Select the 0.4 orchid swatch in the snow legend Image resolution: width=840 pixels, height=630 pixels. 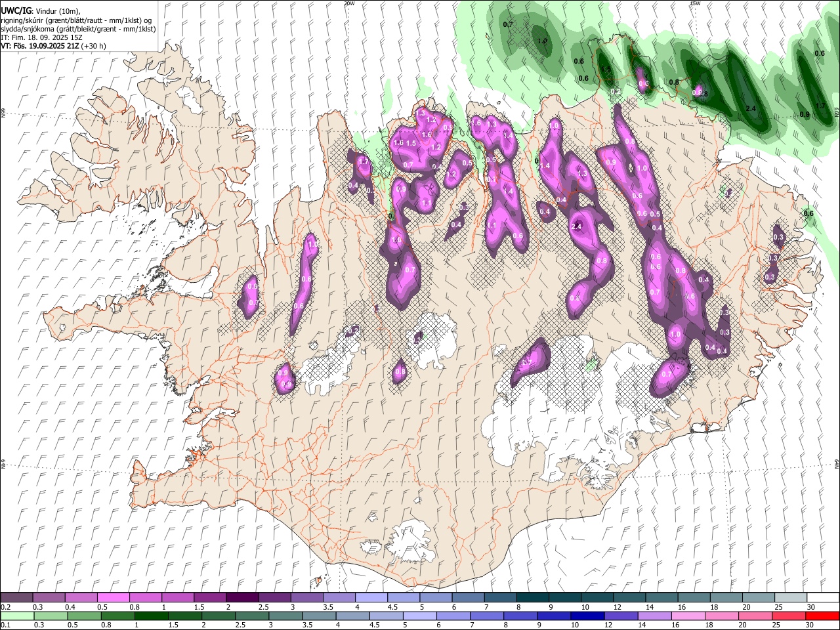point(81,598)
